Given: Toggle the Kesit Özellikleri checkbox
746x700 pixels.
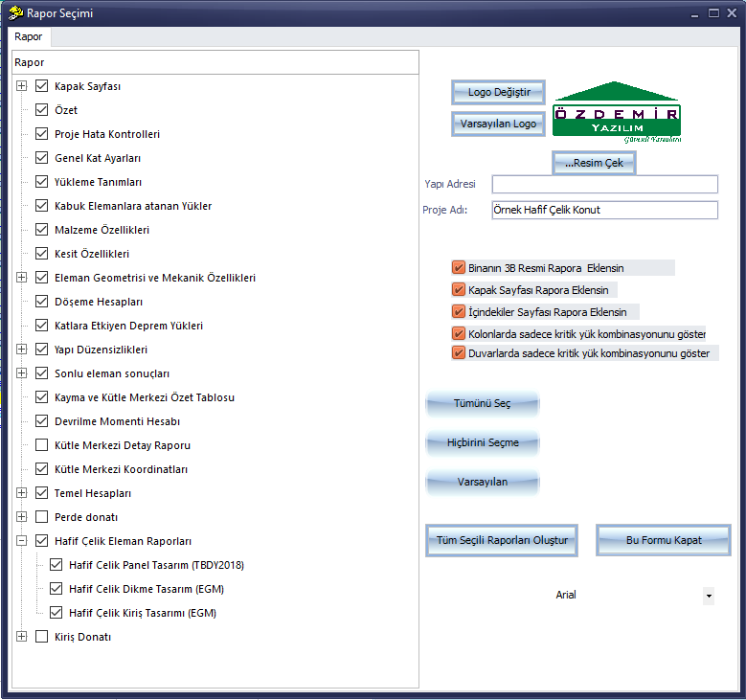Looking at the screenshot, I should (x=42, y=253).
